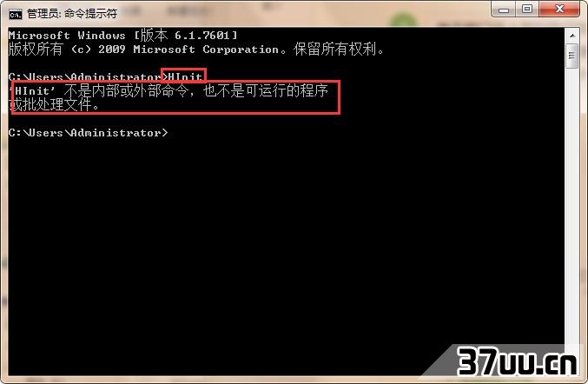The height and width of the screenshot is (384, 588).
Task: Click the Microsoft Corporation copyright text
Action: [206, 50]
